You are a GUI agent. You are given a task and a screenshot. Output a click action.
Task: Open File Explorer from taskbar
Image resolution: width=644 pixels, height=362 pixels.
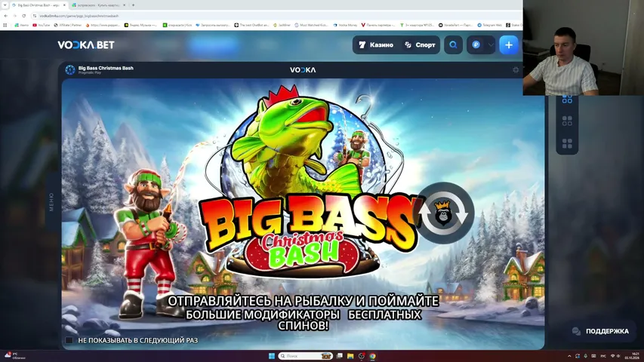coord(350,356)
